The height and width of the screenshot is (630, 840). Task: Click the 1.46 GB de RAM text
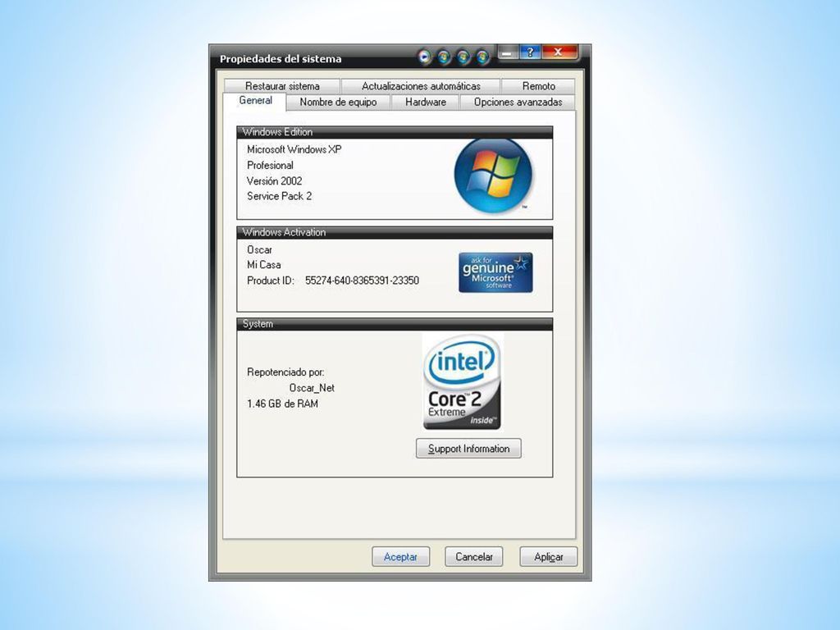tap(282, 404)
